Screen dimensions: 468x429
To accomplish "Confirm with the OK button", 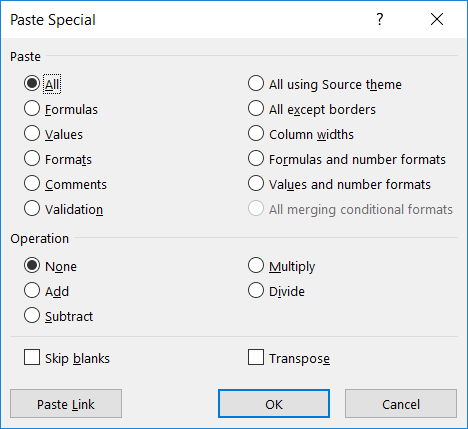I will (x=274, y=404).
